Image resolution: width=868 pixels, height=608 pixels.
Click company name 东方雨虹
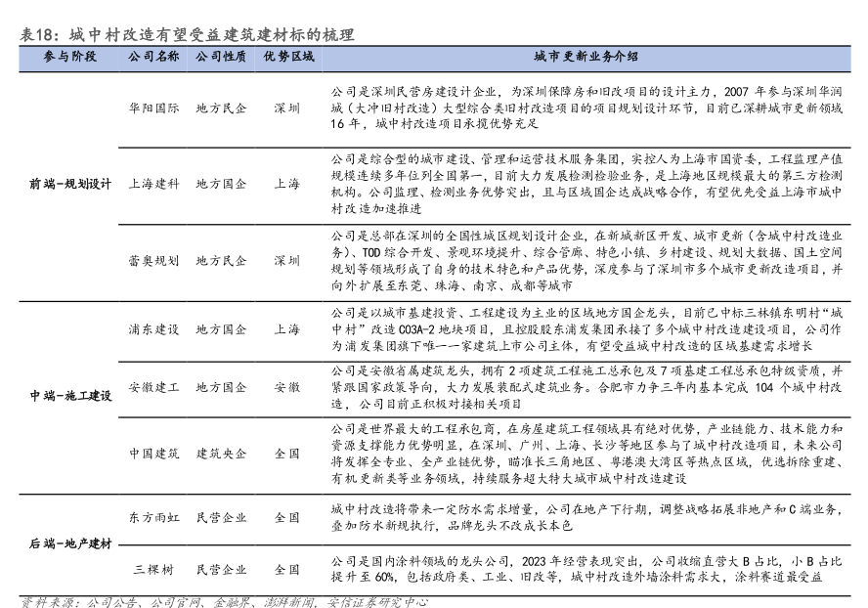pyautogui.click(x=153, y=516)
